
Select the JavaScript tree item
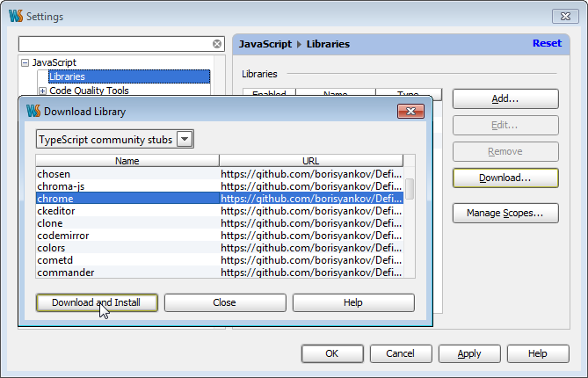coord(54,62)
